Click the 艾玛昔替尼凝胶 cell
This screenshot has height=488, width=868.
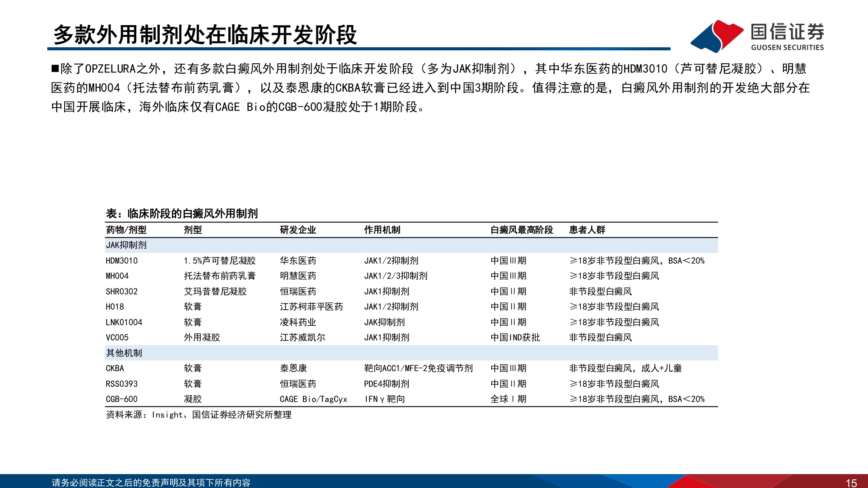click(215, 291)
